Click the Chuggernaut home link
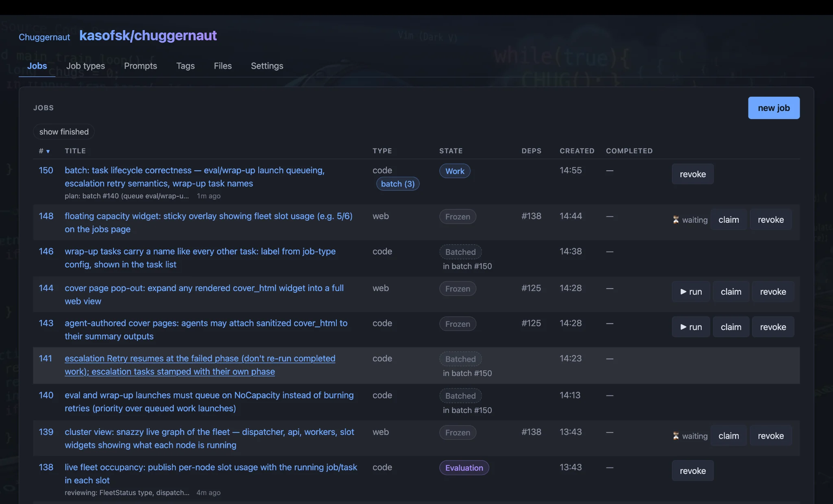This screenshot has height=504, width=833. 44,37
